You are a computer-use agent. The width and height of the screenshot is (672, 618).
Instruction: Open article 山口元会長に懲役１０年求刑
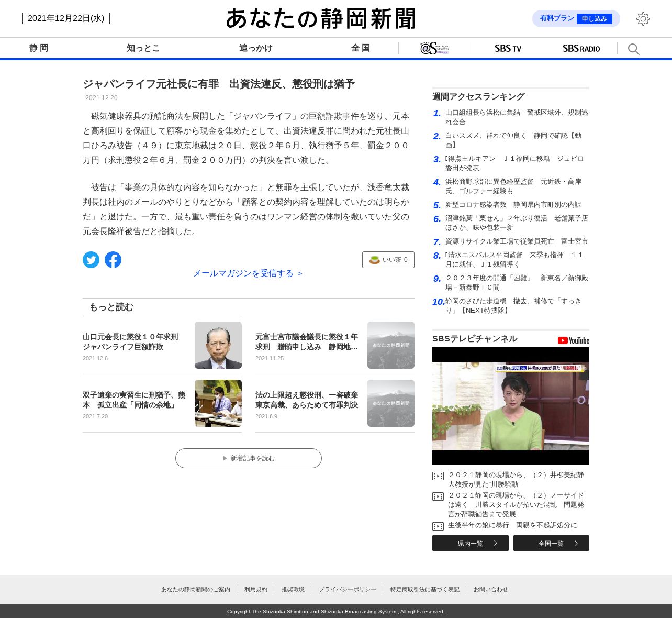click(x=130, y=342)
